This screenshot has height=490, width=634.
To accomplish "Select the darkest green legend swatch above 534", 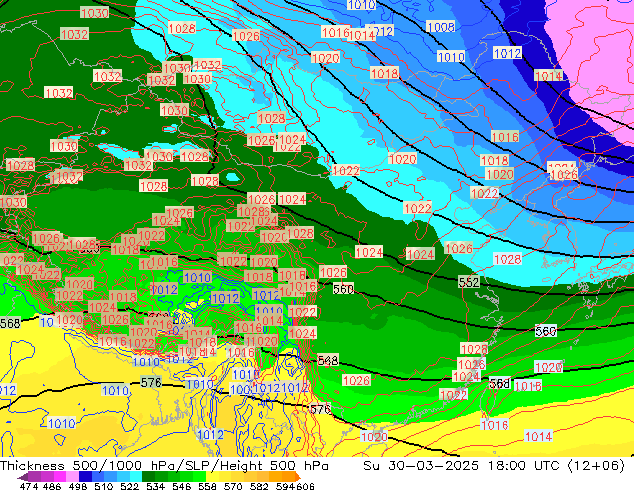I will coord(148,477).
